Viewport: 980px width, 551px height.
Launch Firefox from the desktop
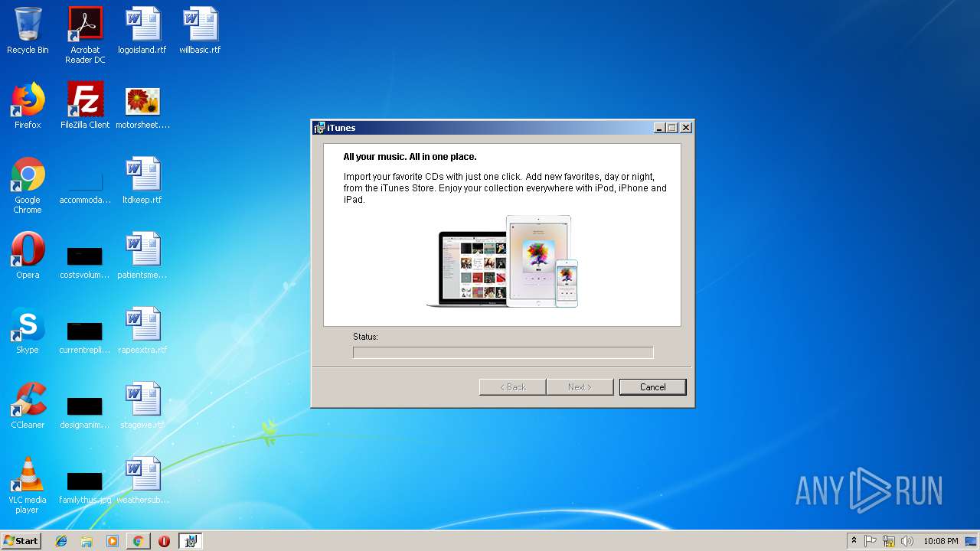point(28,106)
